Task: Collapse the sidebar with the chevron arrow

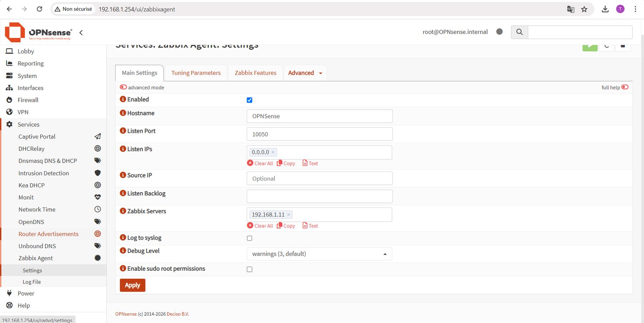Action: point(81,33)
